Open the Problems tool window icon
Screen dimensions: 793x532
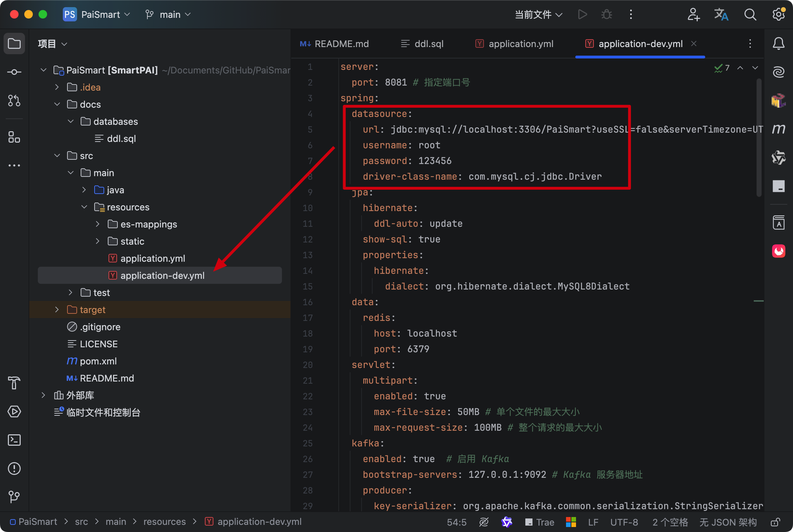(x=14, y=469)
